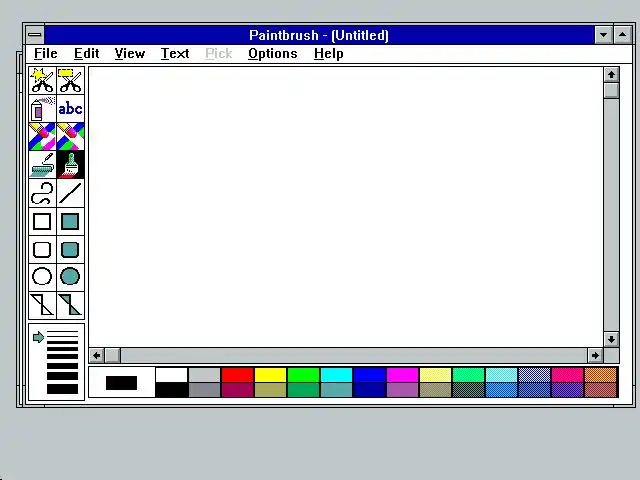Pick the navy blue palette color
Screen dimensions: 640x480
[369, 390]
